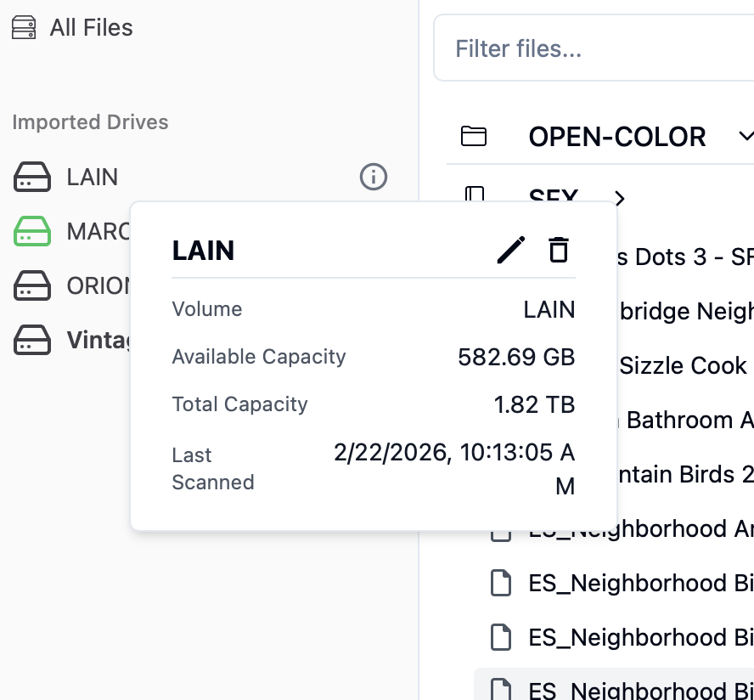Select the pencil edit icon in the LAIN popover
This screenshot has height=700, width=754.
(510, 250)
